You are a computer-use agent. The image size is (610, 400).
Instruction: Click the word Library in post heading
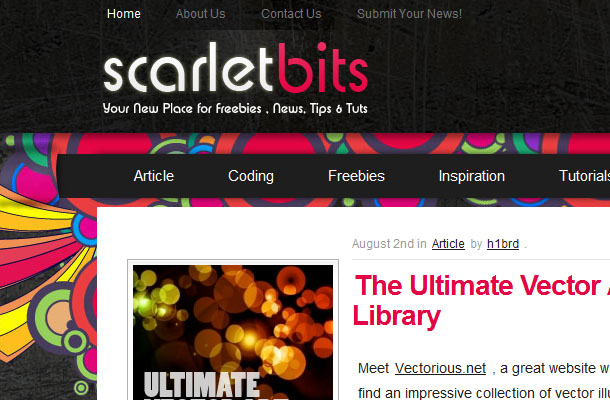(x=396, y=317)
